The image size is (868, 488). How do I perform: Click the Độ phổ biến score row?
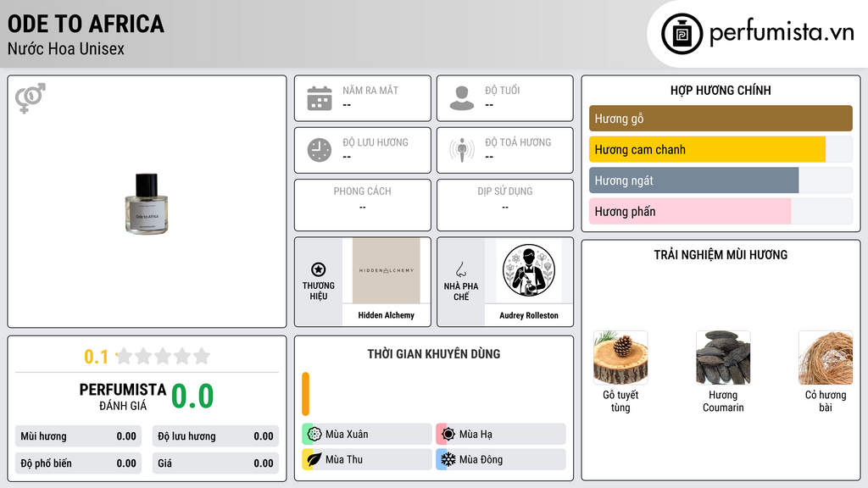[78, 463]
